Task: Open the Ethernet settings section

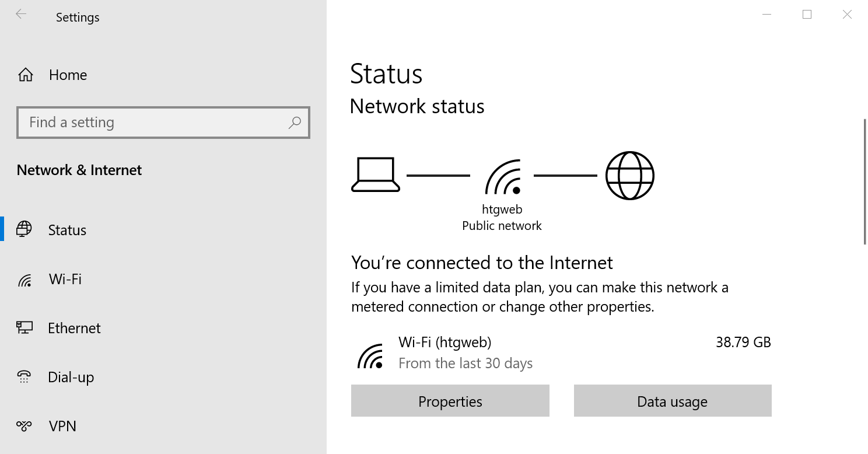Action: click(x=74, y=327)
